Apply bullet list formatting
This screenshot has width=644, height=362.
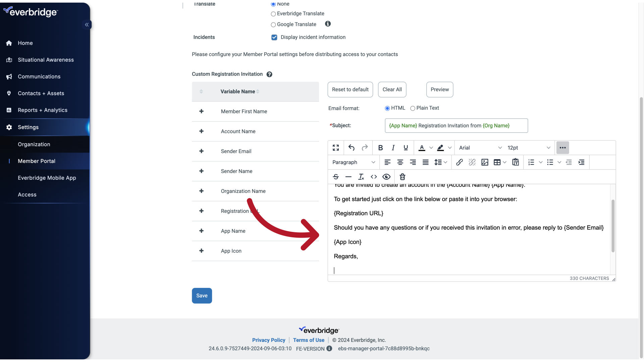pos(550,162)
